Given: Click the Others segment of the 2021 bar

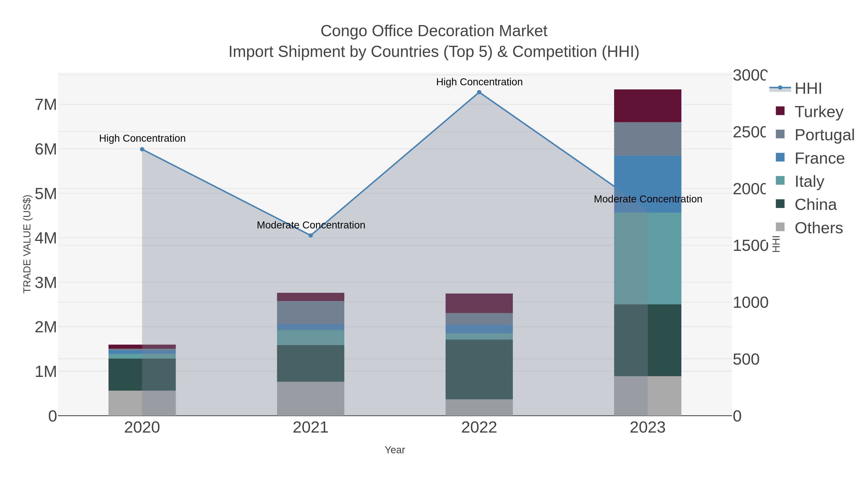Looking at the screenshot, I should (311, 399).
